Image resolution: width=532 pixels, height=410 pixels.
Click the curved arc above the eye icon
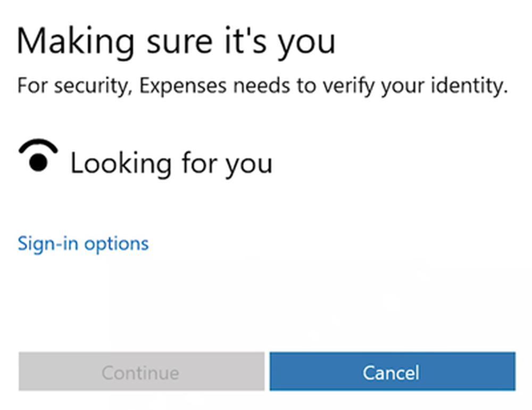pos(38,146)
